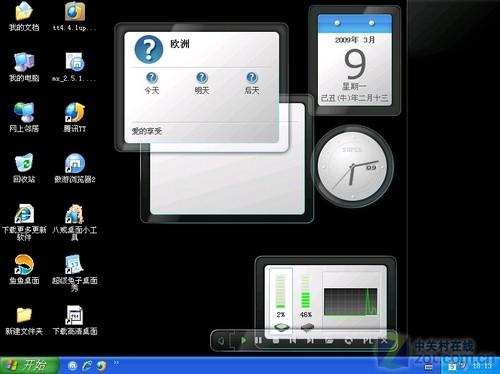This screenshot has width=500, height=374.
Task: Click the large date number 9
Action: point(355,64)
